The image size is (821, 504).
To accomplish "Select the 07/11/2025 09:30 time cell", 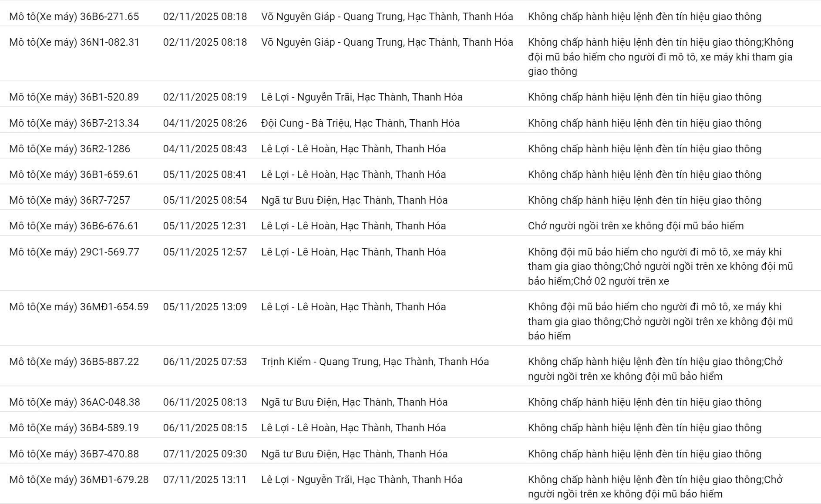I will click(205, 454).
